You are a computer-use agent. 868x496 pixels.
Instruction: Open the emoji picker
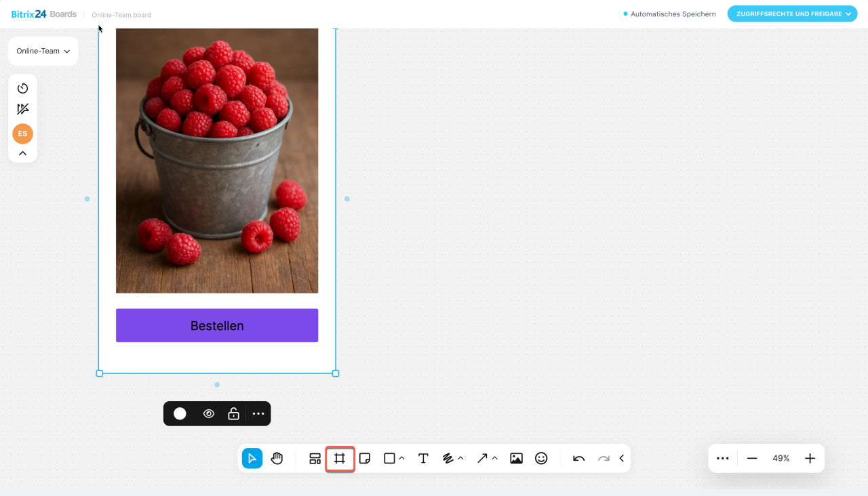[541, 459]
